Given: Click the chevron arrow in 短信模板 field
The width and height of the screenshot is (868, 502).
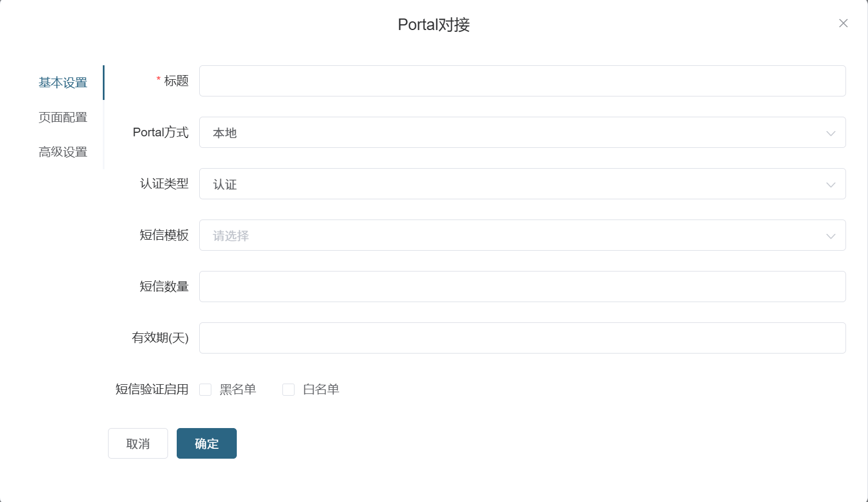Looking at the screenshot, I should point(830,236).
